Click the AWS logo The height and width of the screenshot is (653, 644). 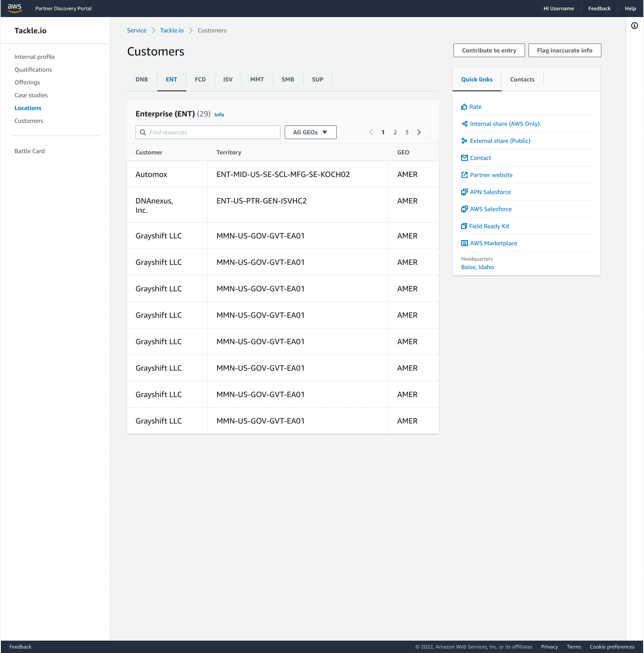[x=14, y=8]
